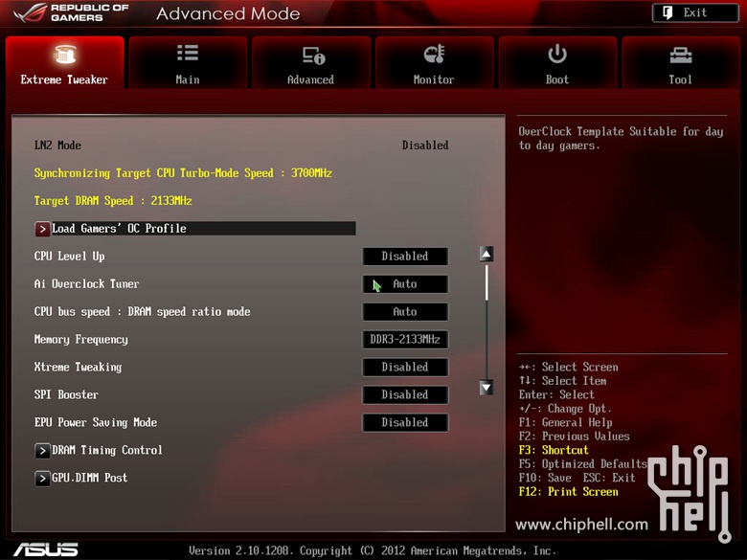Click the scroll up arrow
Screen dimensions: 747x560
[487, 255]
